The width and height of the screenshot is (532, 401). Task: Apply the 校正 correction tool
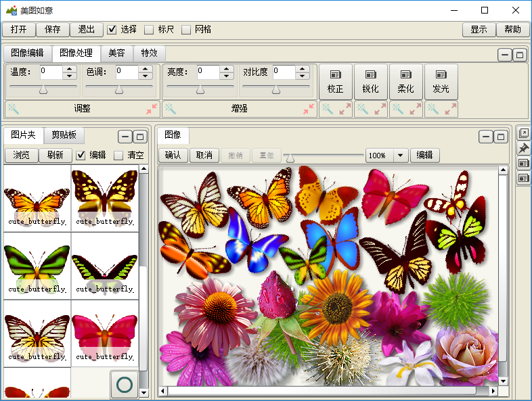point(336,82)
